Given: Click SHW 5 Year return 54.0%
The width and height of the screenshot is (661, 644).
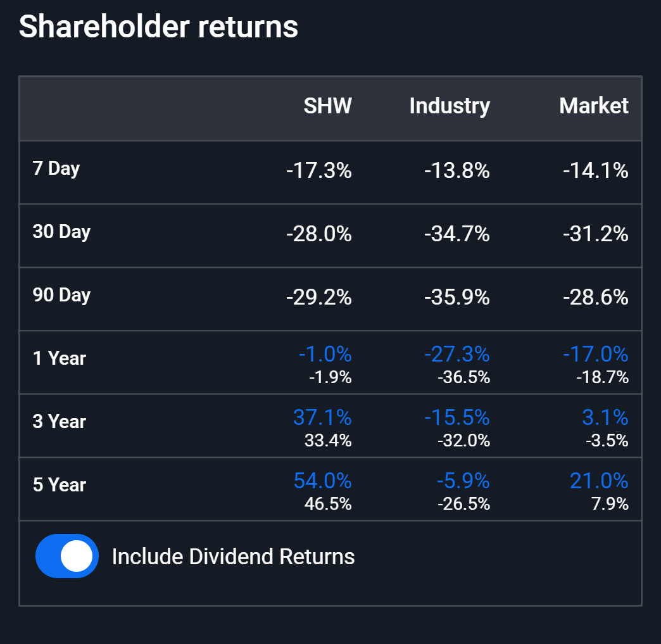Looking at the screenshot, I should point(322,481).
